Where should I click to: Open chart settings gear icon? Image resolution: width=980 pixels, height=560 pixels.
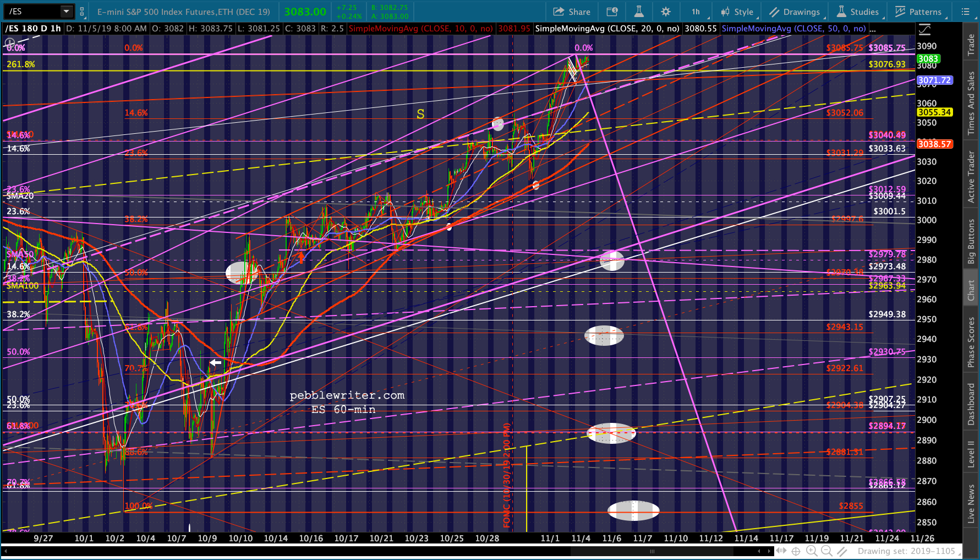click(666, 12)
